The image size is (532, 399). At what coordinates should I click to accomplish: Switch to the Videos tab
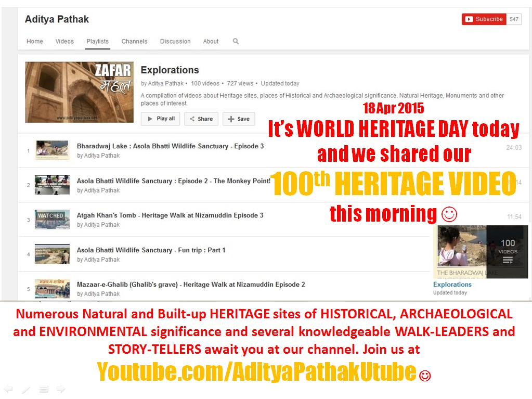[64, 42]
